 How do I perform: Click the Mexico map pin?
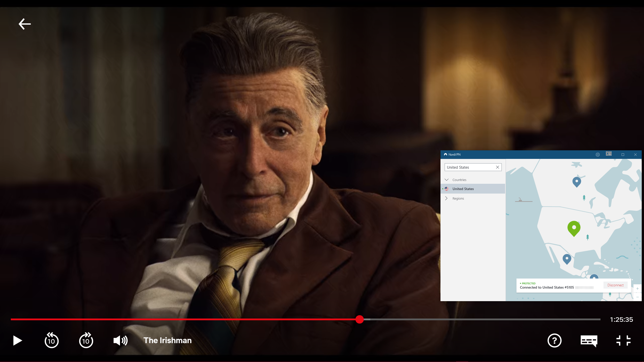tap(567, 259)
